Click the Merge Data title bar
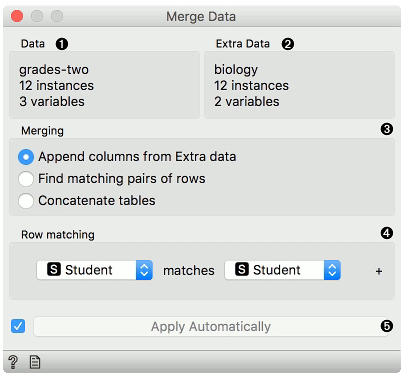This screenshot has width=402, height=373. click(201, 16)
